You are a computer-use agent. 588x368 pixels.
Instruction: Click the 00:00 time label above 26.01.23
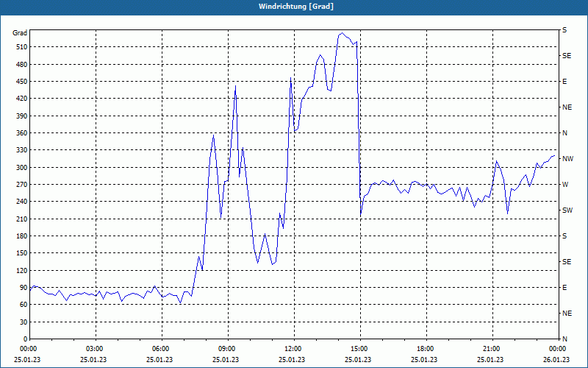coord(556,348)
